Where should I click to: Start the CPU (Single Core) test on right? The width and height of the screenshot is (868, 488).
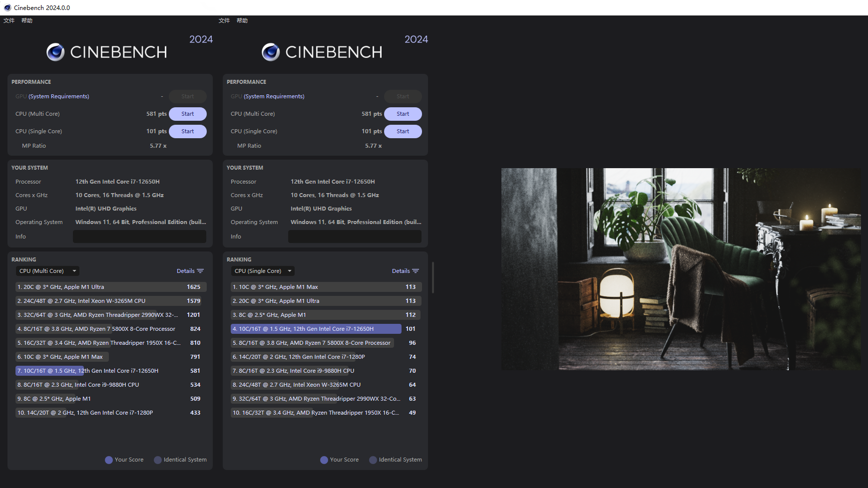(x=403, y=131)
